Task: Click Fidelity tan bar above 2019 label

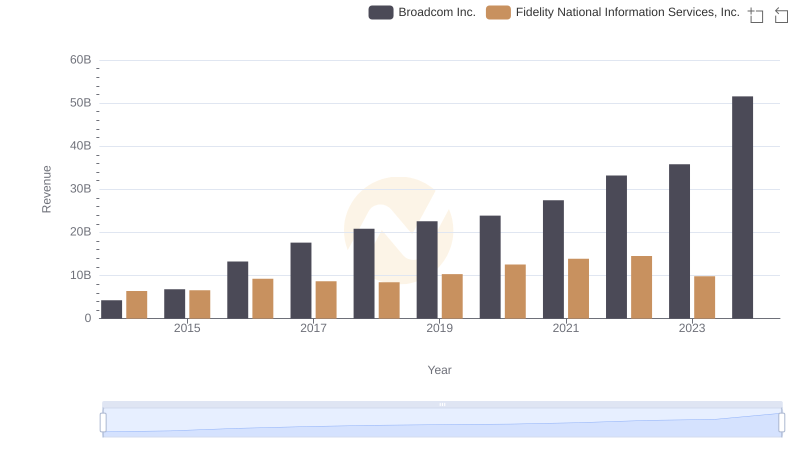Action: [x=452, y=296]
